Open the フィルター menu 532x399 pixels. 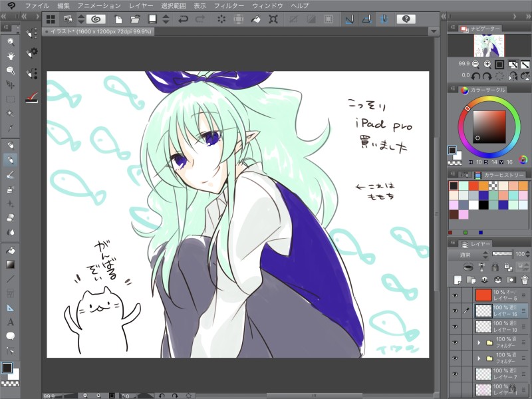click(x=229, y=6)
